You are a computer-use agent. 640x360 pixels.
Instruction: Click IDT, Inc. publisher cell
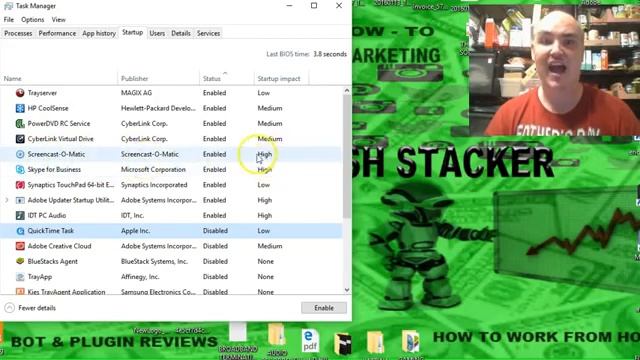[x=132, y=216]
